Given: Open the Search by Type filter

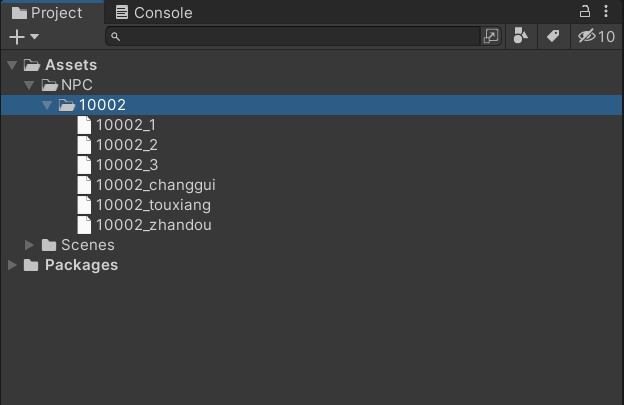Looking at the screenshot, I should pyautogui.click(x=521, y=36).
